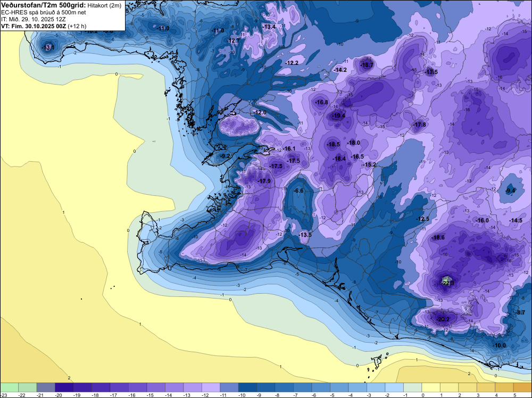
Task: Click the -16.8 temperature label
Action: click(x=322, y=102)
